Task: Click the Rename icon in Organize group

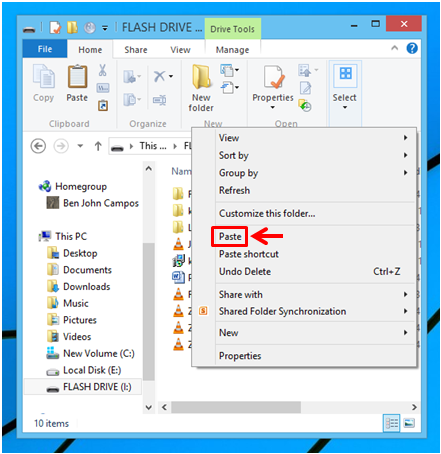Action: pos(159,100)
